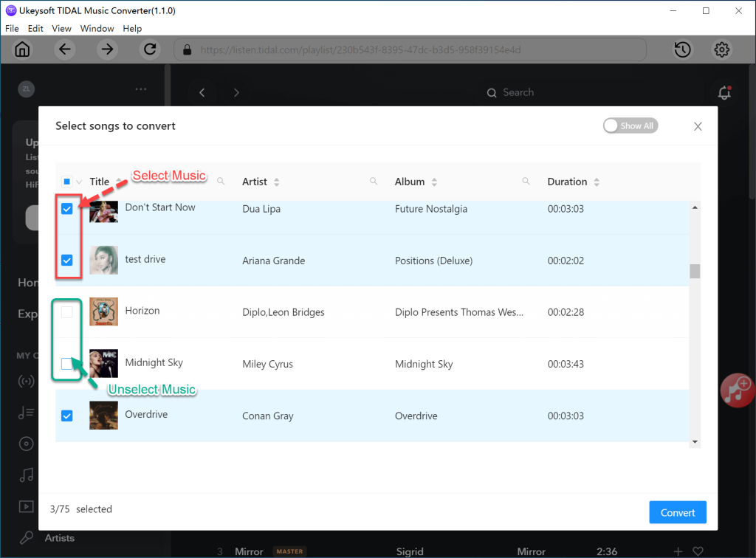Click the Convert button

(677, 512)
